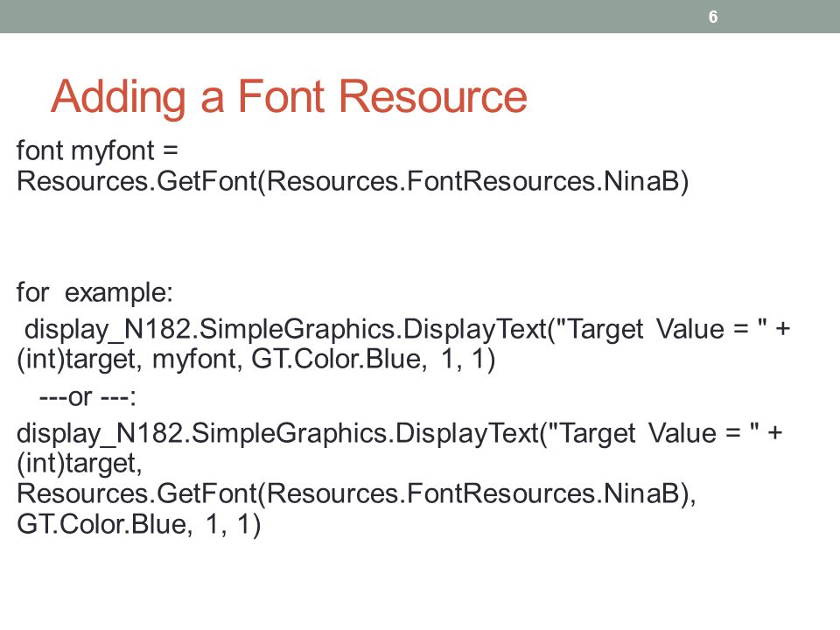Click the 'Resources.GetFont(Resources.FontResources.NinaB),' line ending with comma
This screenshot has width=840, height=630.
[x=356, y=493]
